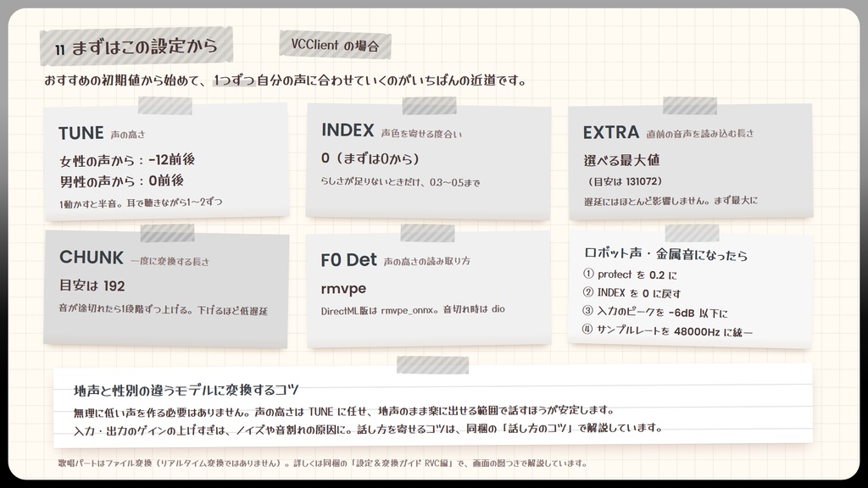Click '女性の声から：-12前後' text
The image size is (868, 488).
click(x=127, y=160)
